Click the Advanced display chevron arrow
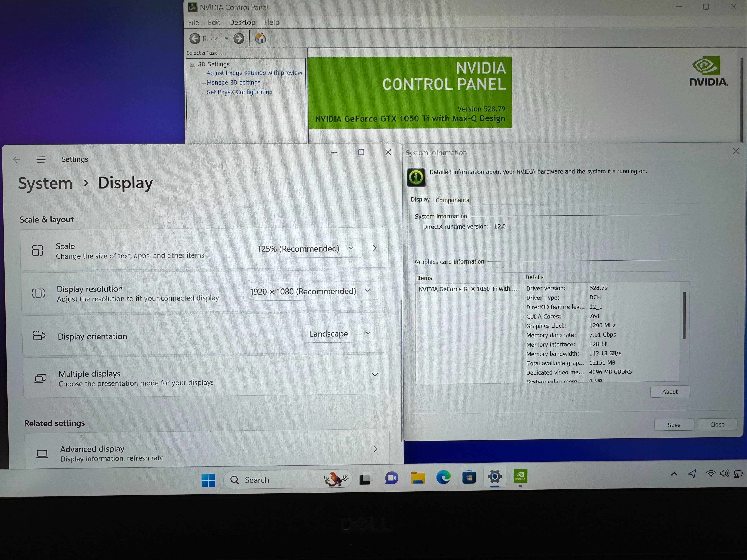The image size is (747, 560). (375, 449)
